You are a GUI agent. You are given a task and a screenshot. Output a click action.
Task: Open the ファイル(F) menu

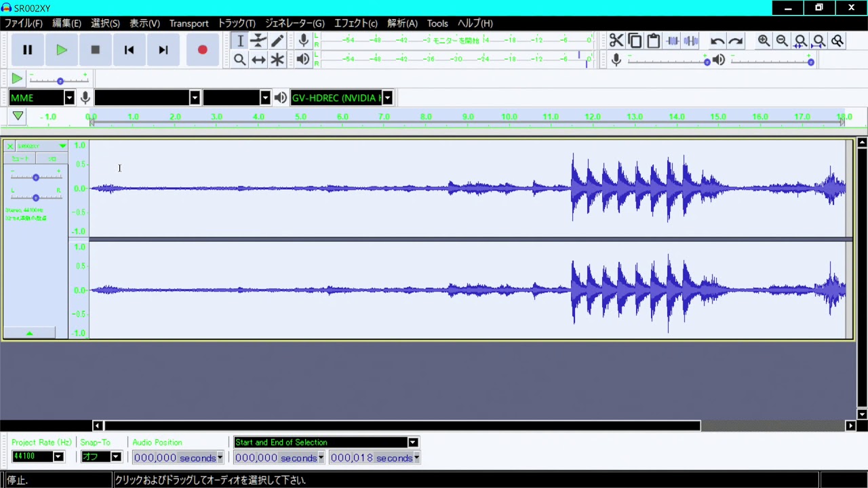click(x=24, y=23)
